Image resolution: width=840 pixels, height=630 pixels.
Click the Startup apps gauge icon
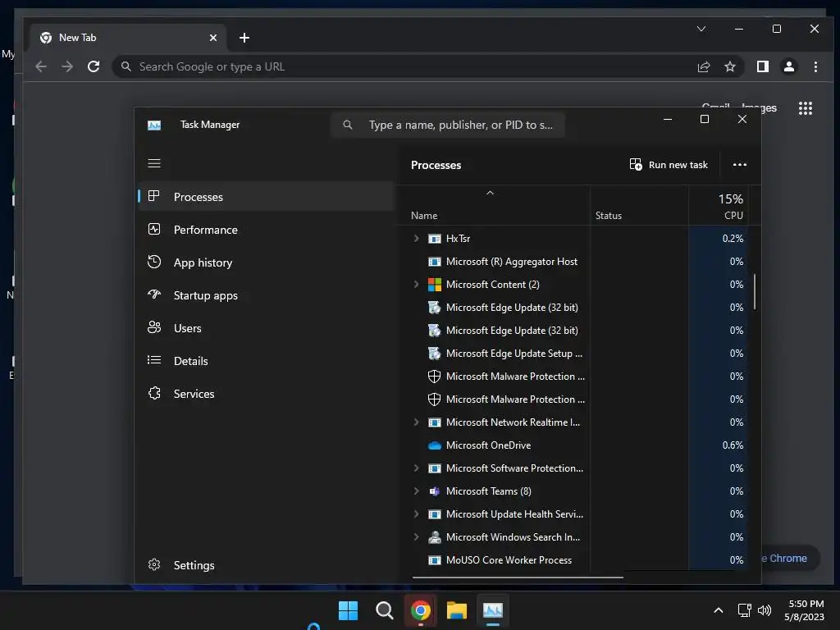(x=153, y=294)
